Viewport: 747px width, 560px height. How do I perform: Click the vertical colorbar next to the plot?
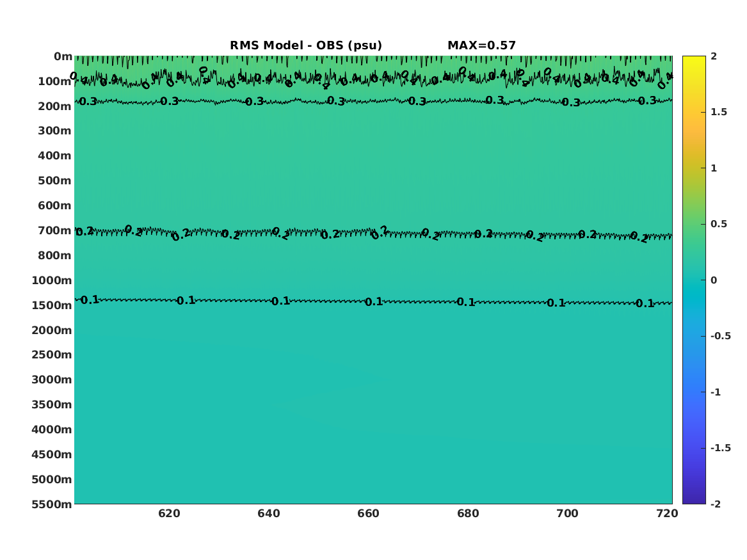694,280
